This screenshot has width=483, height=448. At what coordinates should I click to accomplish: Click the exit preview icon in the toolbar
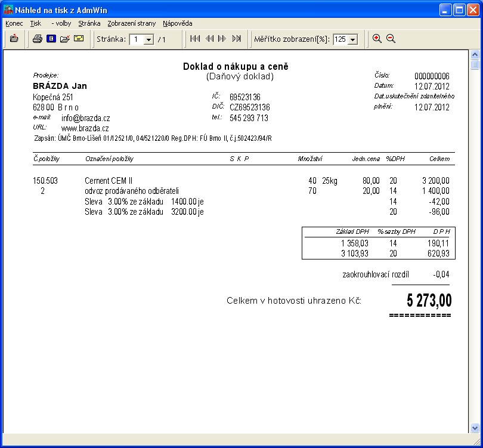click(14, 39)
